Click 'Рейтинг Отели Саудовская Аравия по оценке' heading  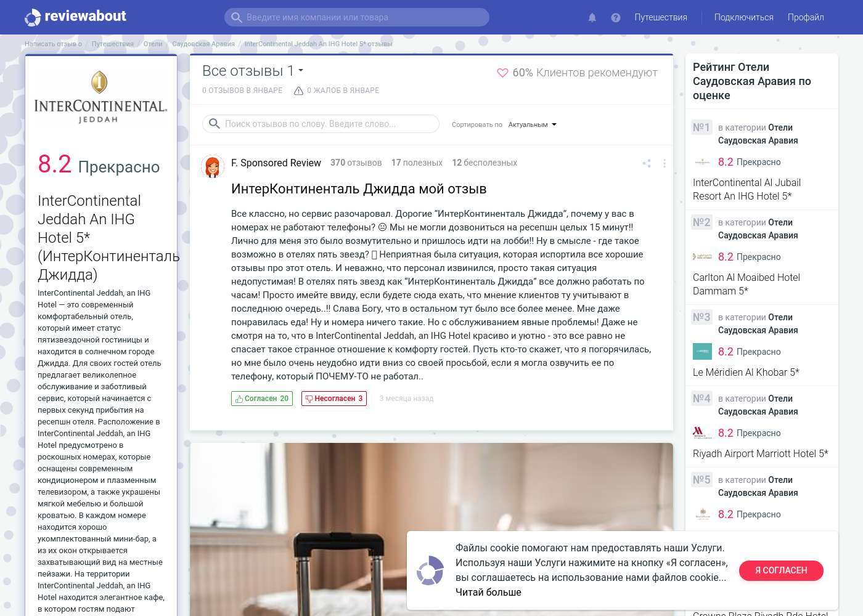click(752, 81)
